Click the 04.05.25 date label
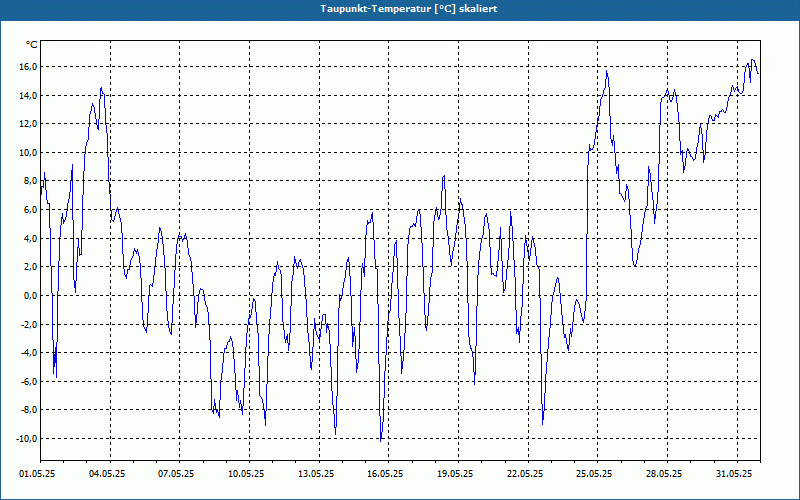The width and height of the screenshot is (800, 500). click(x=107, y=474)
